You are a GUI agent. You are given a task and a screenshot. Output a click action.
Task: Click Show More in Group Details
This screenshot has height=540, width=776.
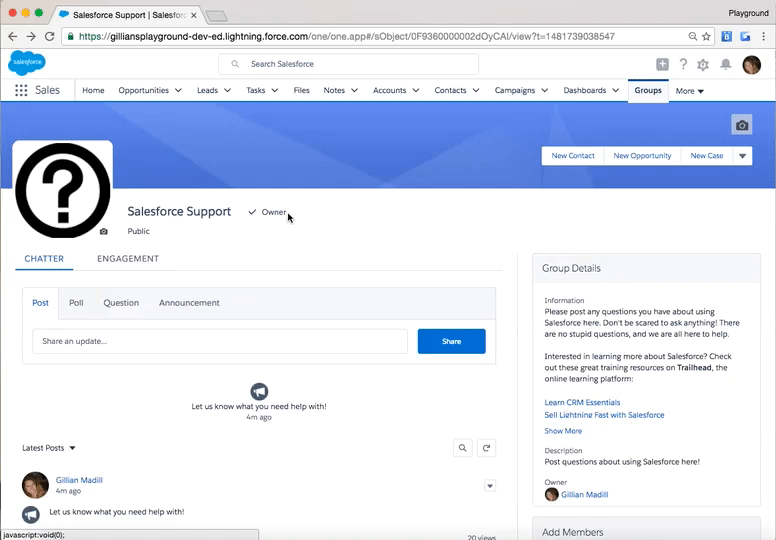[x=563, y=431]
